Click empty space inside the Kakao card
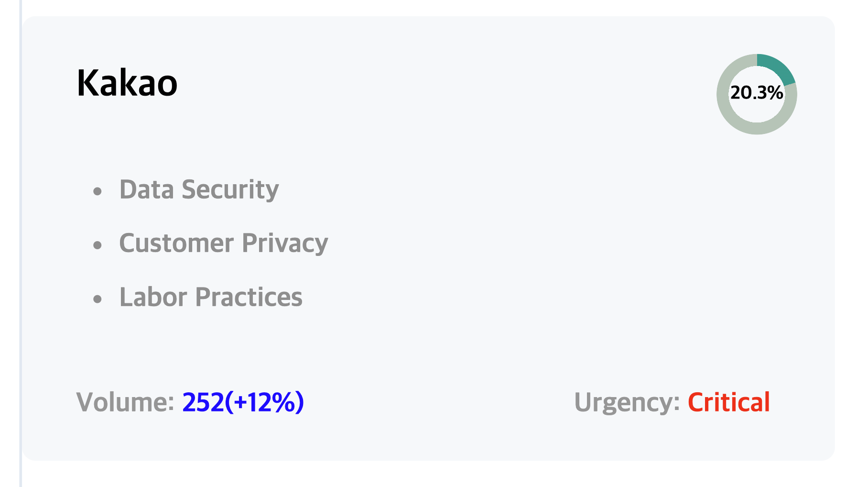868x487 pixels. click(x=526, y=239)
